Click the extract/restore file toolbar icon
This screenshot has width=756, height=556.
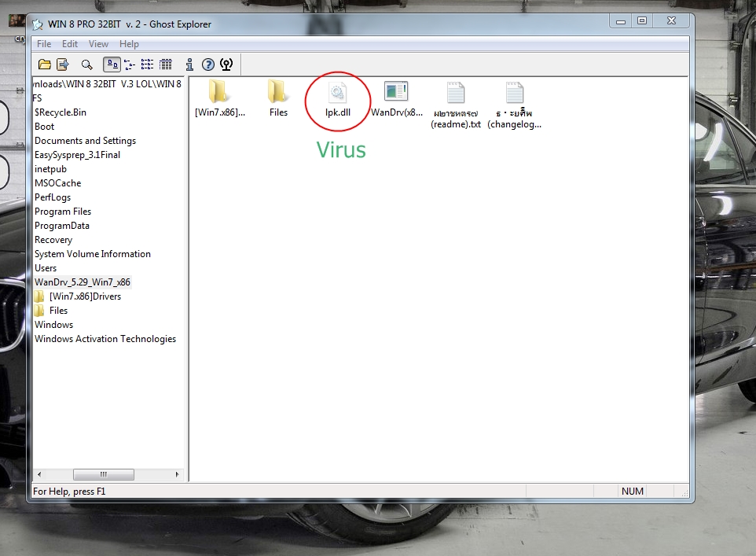[63, 64]
